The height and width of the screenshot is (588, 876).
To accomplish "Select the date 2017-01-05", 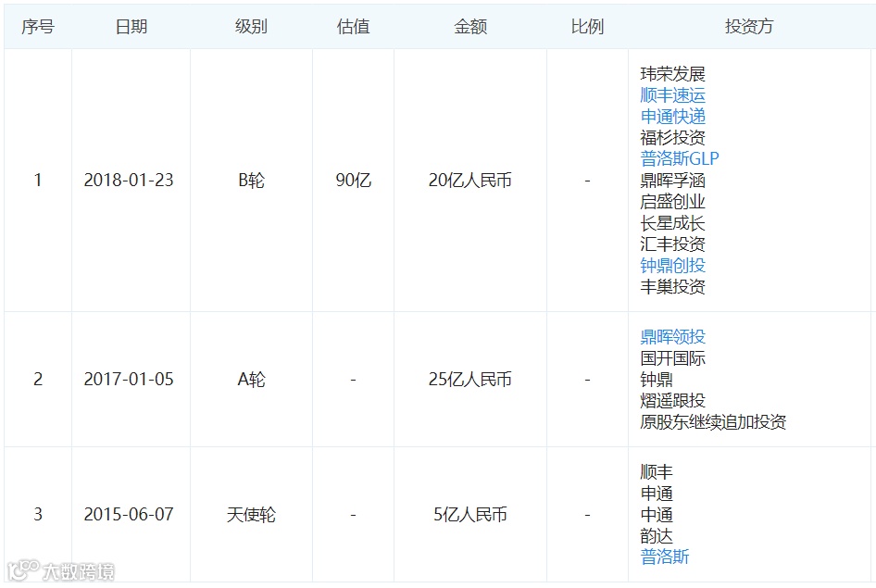I will 129,379.
